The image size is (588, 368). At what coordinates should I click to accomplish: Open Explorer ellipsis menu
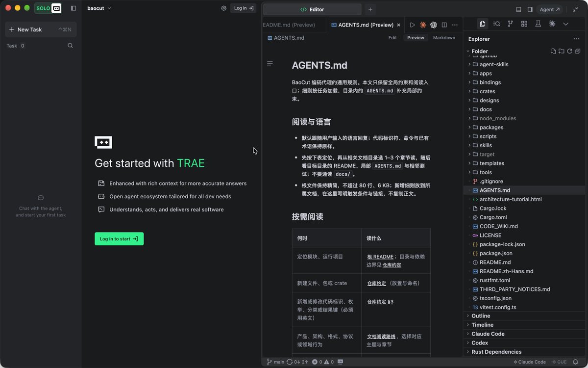pos(576,39)
